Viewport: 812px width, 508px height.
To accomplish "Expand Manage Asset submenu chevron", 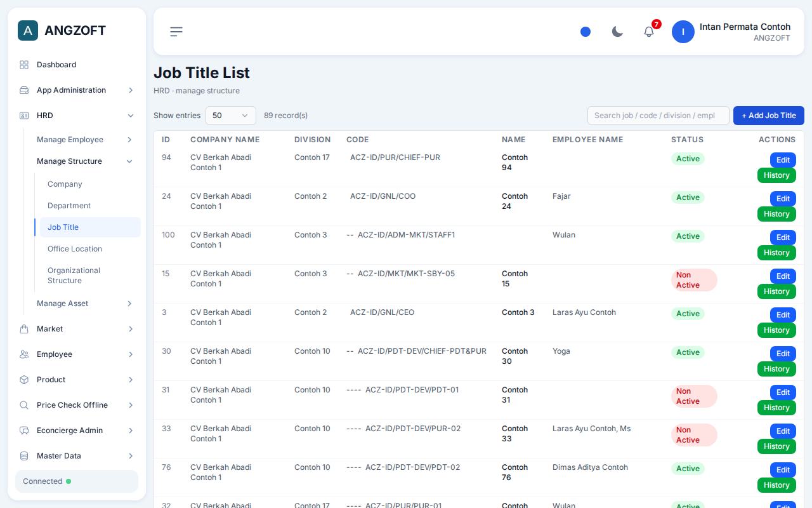I will (129, 304).
